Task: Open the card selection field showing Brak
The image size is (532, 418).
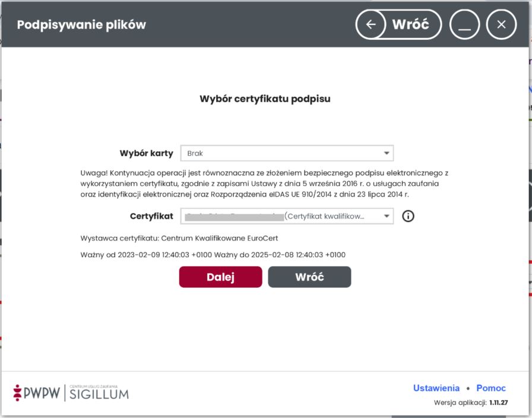Action: pos(287,153)
